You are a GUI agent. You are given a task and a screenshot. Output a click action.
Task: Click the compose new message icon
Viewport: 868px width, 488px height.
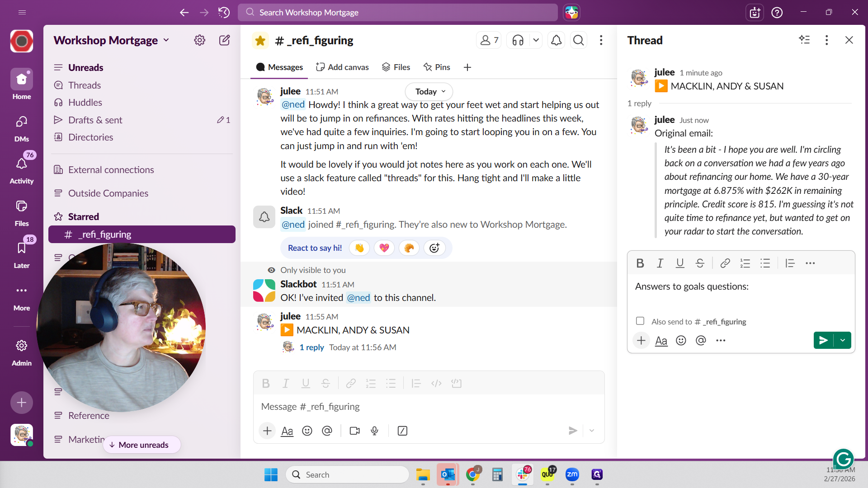224,40
